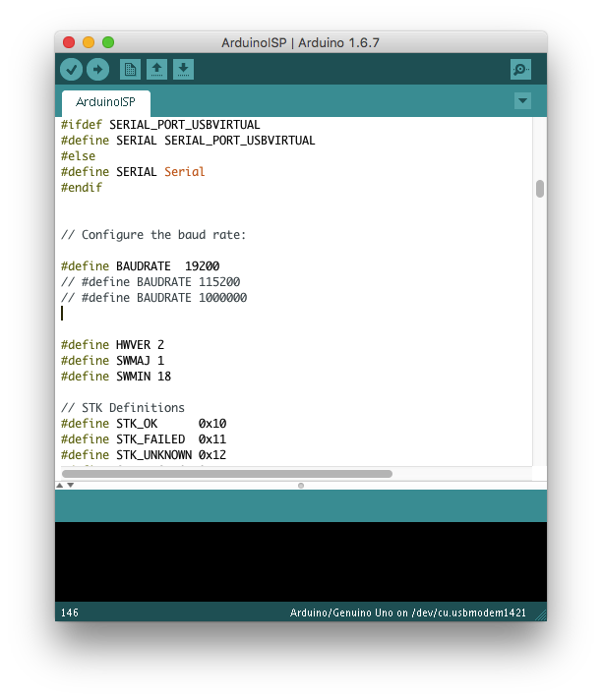Screen dimensions: 602x700
Task: Open the tab menu dropdown arrow
Action: click(x=522, y=101)
